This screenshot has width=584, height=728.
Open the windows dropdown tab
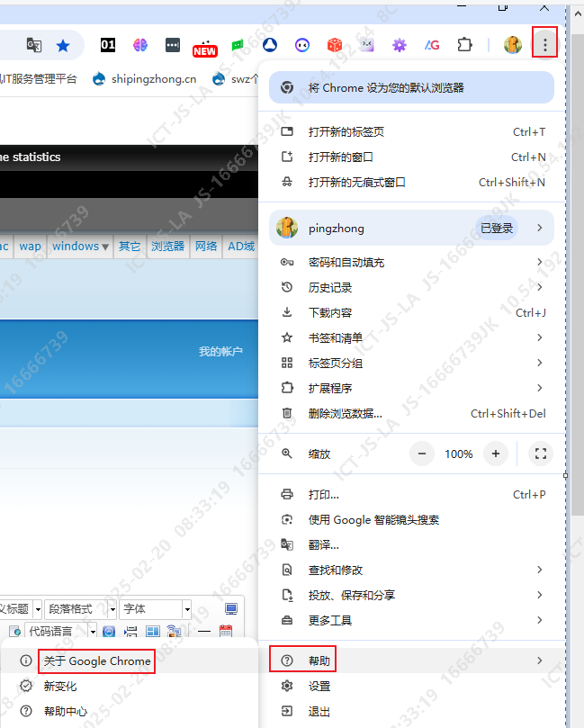click(x=80, y=246)
